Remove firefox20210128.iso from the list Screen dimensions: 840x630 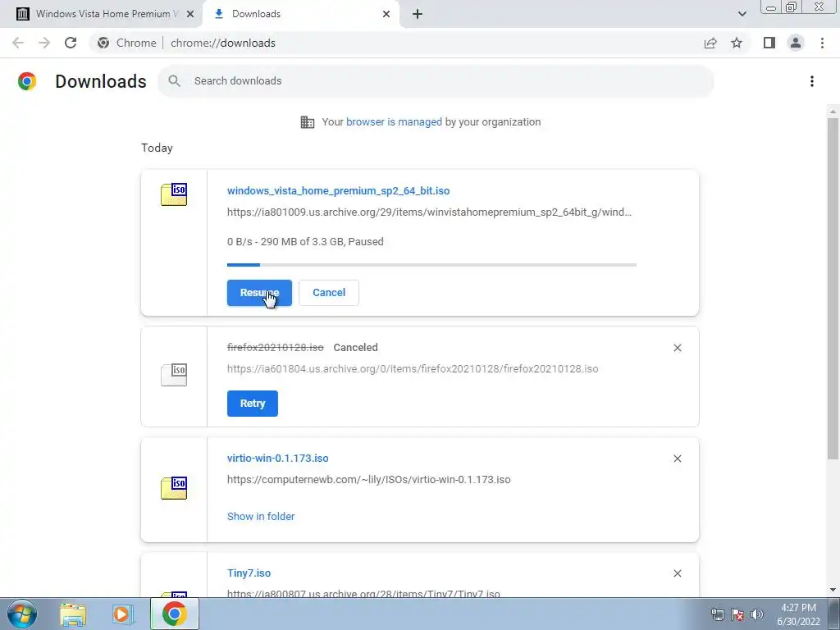677,348
